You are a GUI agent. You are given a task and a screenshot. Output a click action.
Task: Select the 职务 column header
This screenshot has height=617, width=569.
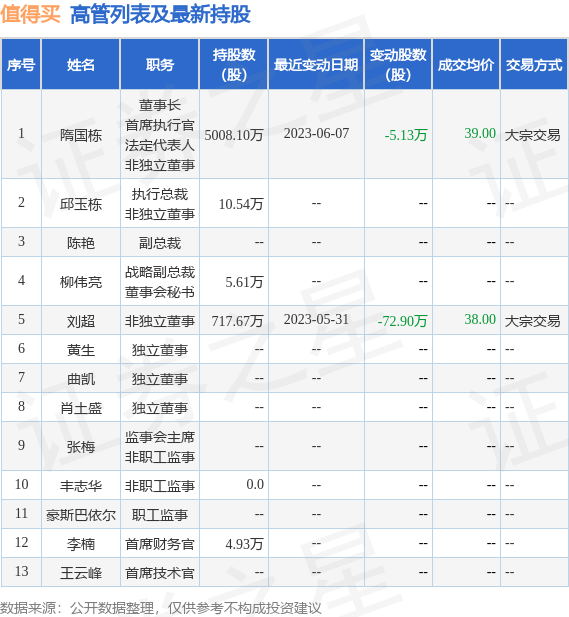159,65
